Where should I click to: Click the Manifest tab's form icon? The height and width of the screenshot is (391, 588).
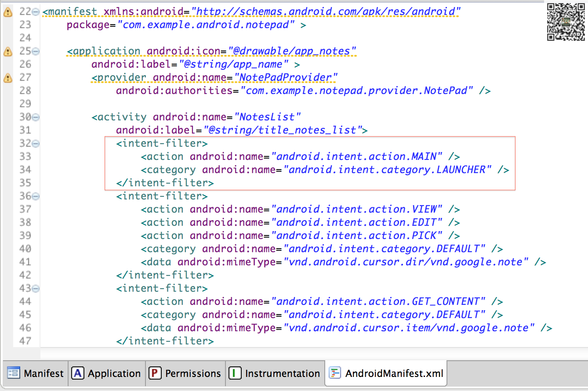coord(14,373)
